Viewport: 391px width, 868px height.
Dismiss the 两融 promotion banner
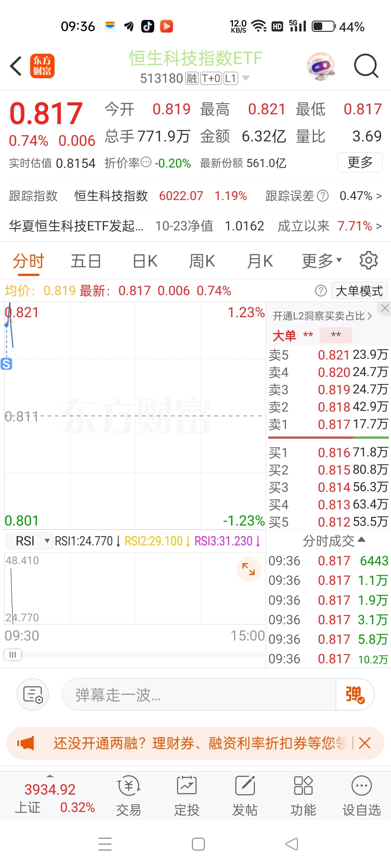pyautogui.click(x=365, y=743)
